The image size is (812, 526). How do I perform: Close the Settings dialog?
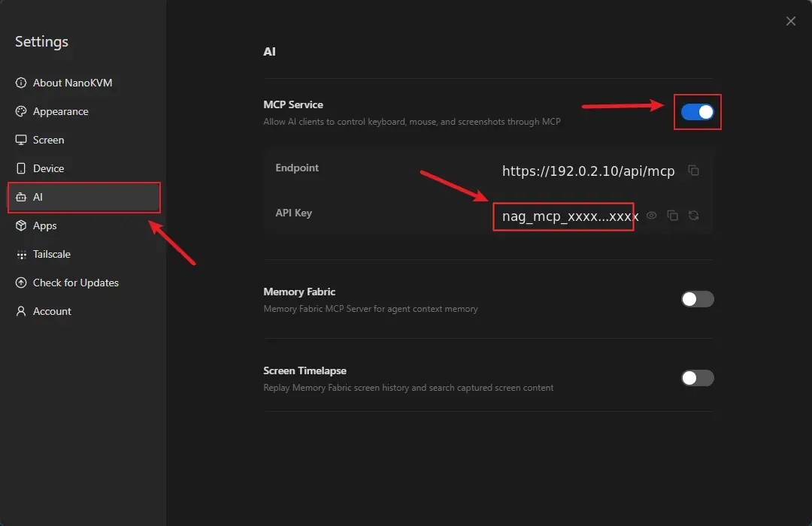coord(790,21)
